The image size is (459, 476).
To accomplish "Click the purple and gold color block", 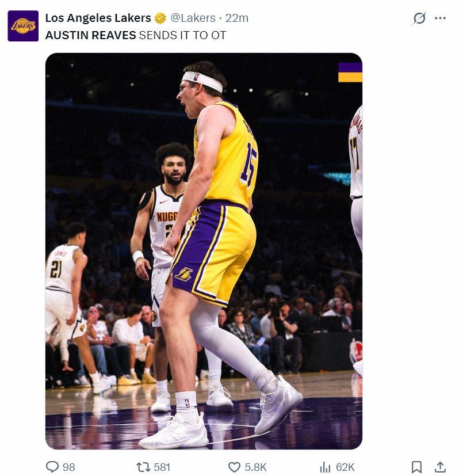I will click(x=350, y=72).
